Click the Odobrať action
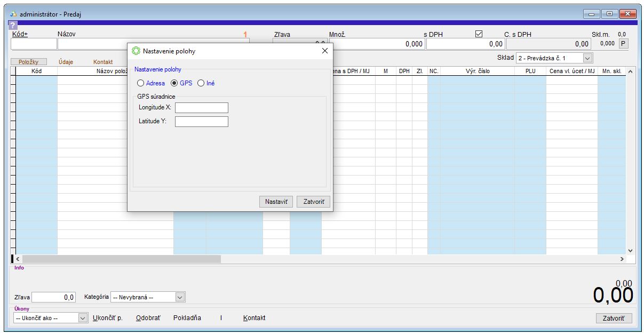 (x=148, y=318)
